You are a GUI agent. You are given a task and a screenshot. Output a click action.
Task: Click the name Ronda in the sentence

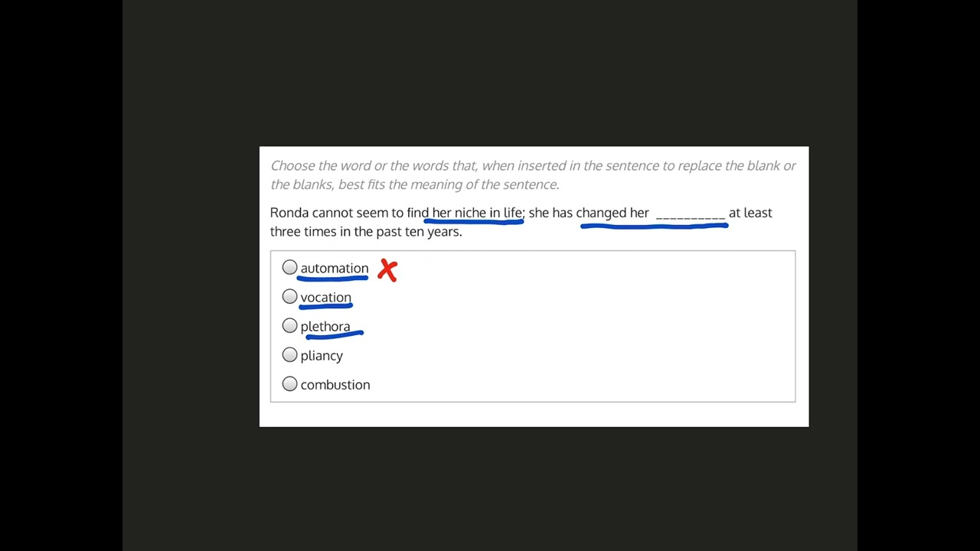[x=289, y=213]
